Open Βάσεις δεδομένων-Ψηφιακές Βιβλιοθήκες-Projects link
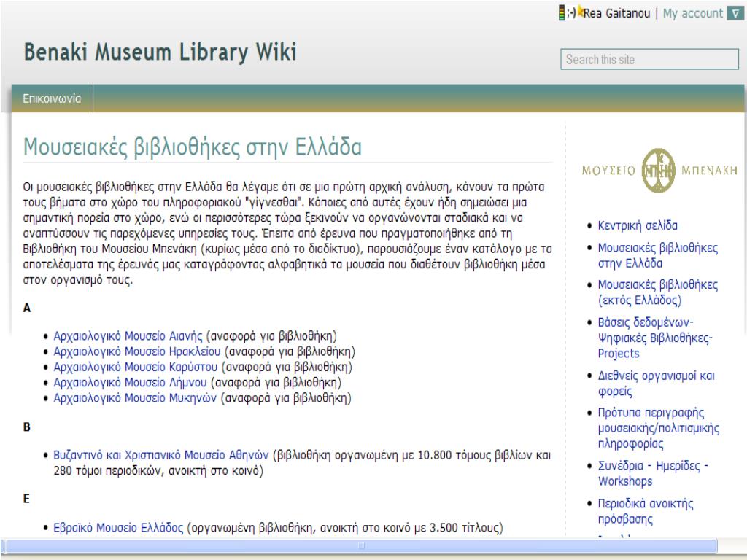The height and width of the screenshot is (560, 747). (x=655, y=338)
